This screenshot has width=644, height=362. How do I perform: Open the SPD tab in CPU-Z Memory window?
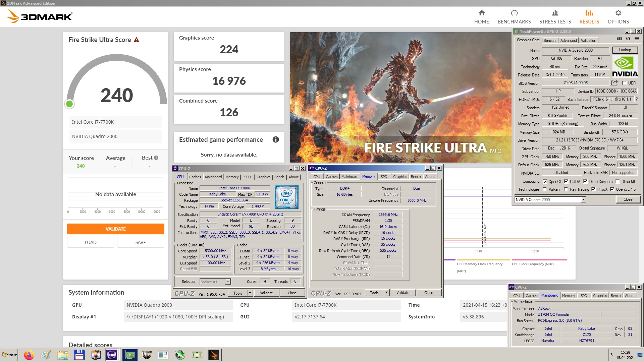coord(384,177)
